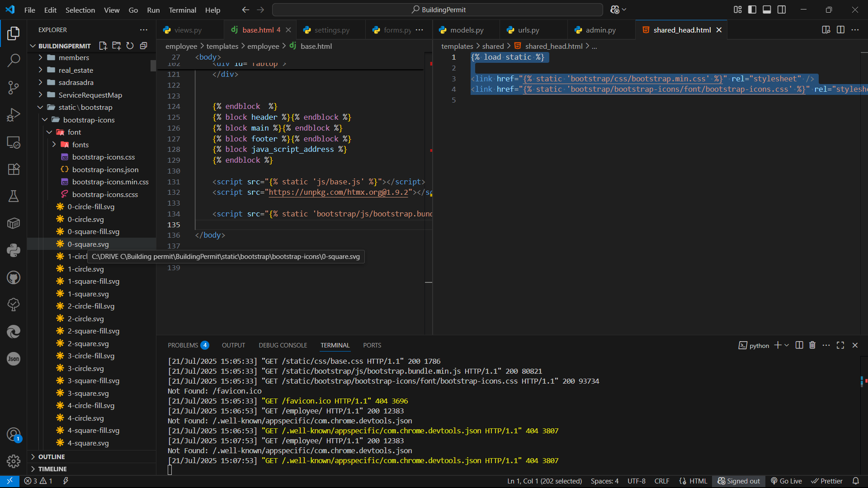Open the Source Control view
868x488 pixels.
(x=14, y=87)
